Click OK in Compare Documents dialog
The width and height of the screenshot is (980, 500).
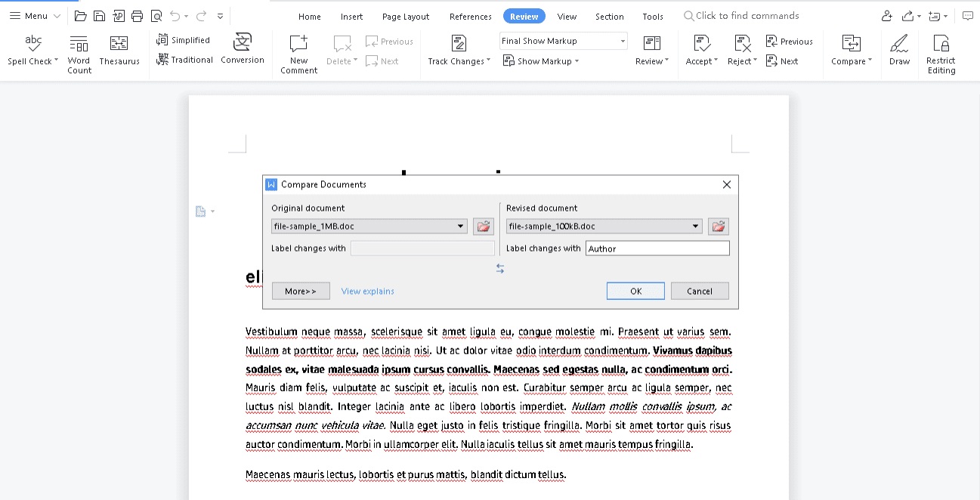635,291
